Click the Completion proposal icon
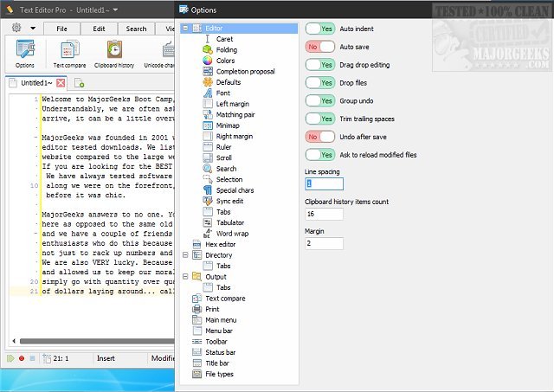The image size is (554, 392). pyautogui.click(x=208, y=71)
